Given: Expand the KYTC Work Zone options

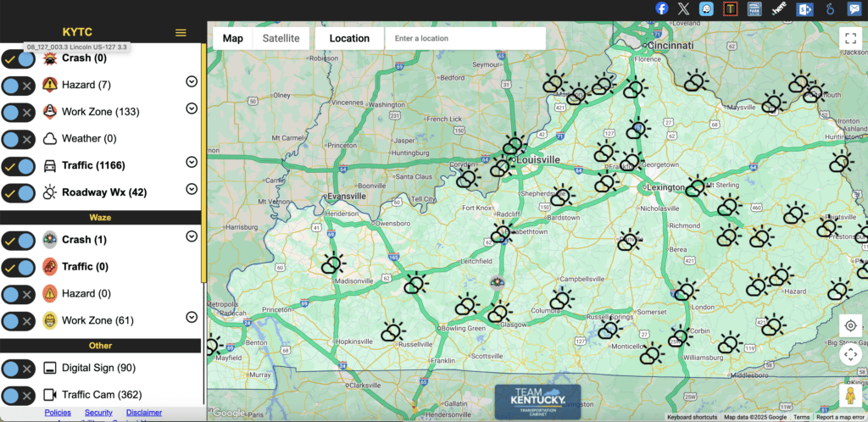Looking at the screenshot, I should point(192,108).
